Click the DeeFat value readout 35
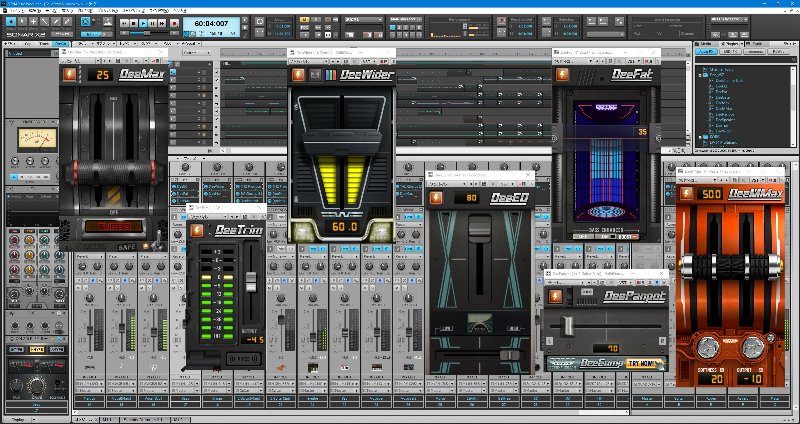This screenshot has height=424, width=800. coord(642,132)
